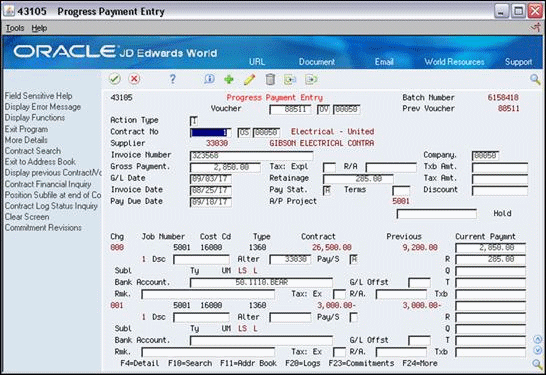
Task: Click the trash can Delete icon
Action: (270, 79)
